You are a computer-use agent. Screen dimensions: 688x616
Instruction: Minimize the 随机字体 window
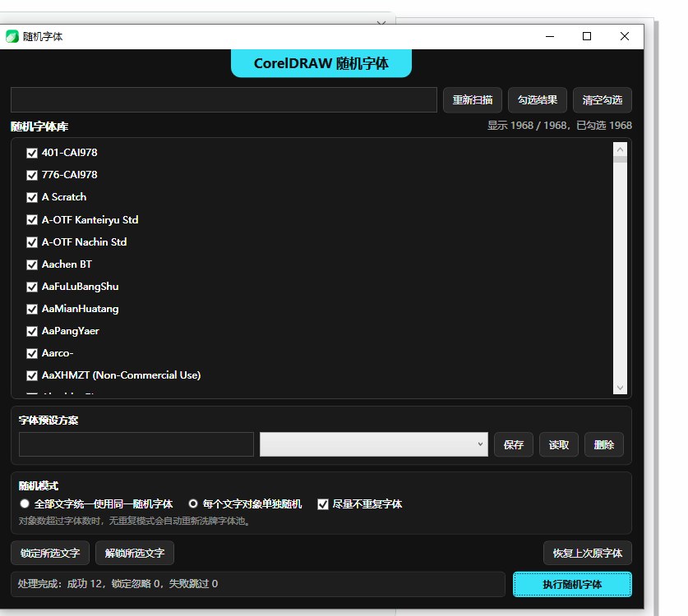tap(550, 36)
